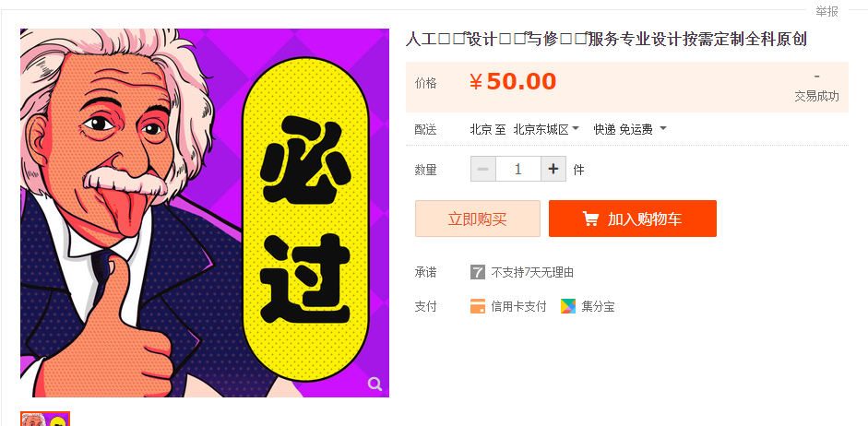868x426 pixels.
Task: Click the 7-day return policy icon
Action: click(478, 272)
